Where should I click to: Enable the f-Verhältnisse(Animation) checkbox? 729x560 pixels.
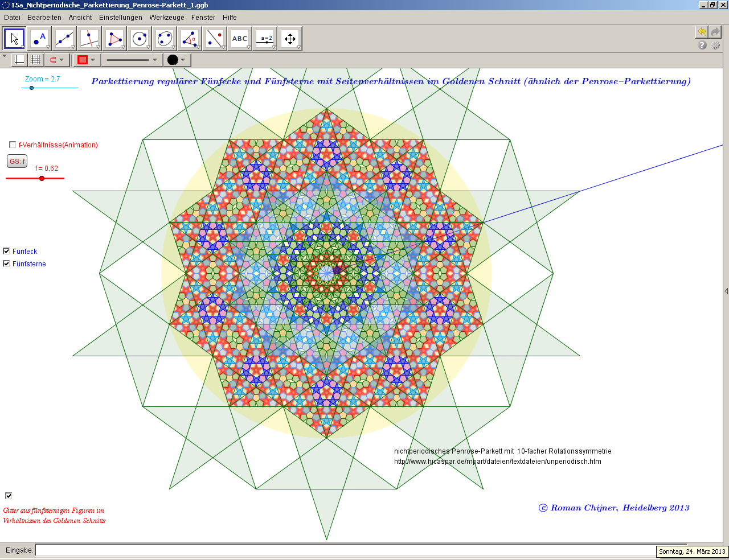pyautogui.click(x=13, y=145)
